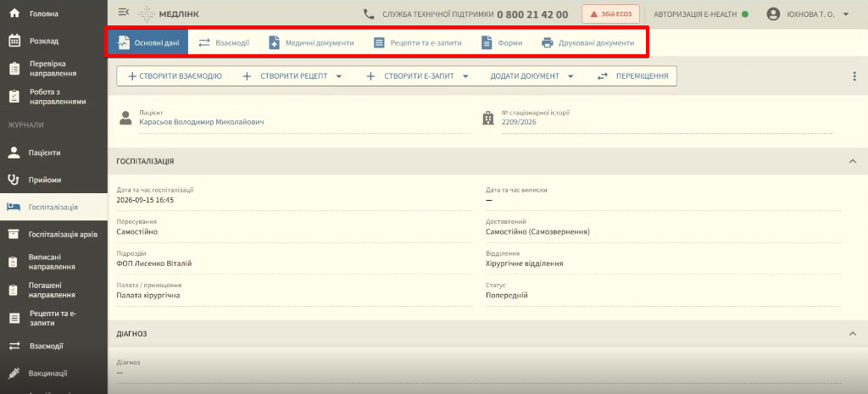
Task: Click hospitalization date 2026-09-15 16:45
Action: coord(145,200)
